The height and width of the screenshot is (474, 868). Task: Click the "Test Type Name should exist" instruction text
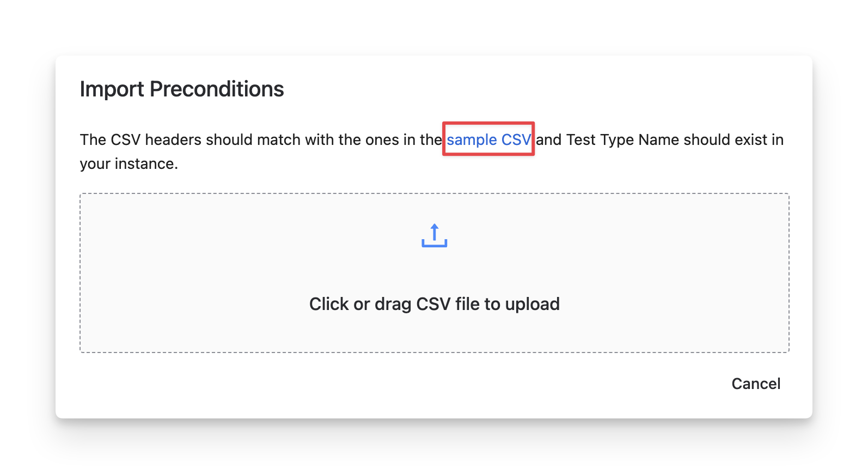[649, 140]
